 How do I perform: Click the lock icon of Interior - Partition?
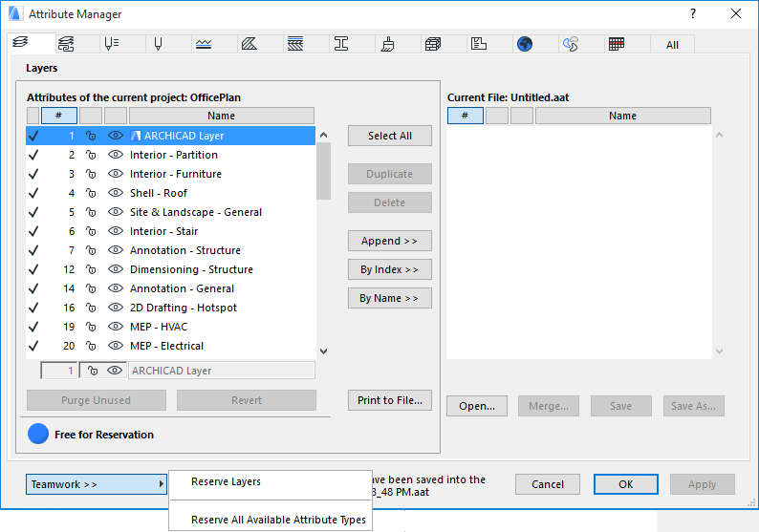point(91,155)
